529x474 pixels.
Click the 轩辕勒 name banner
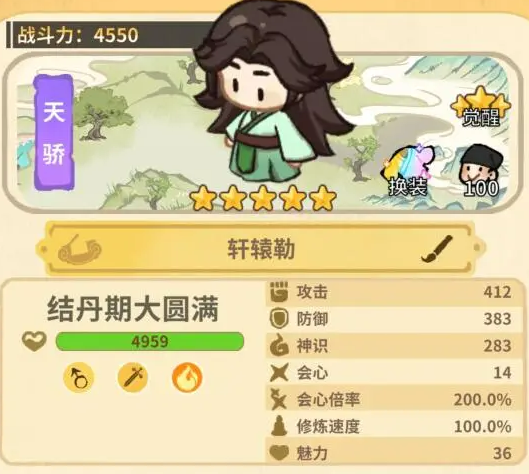[260, 249]
